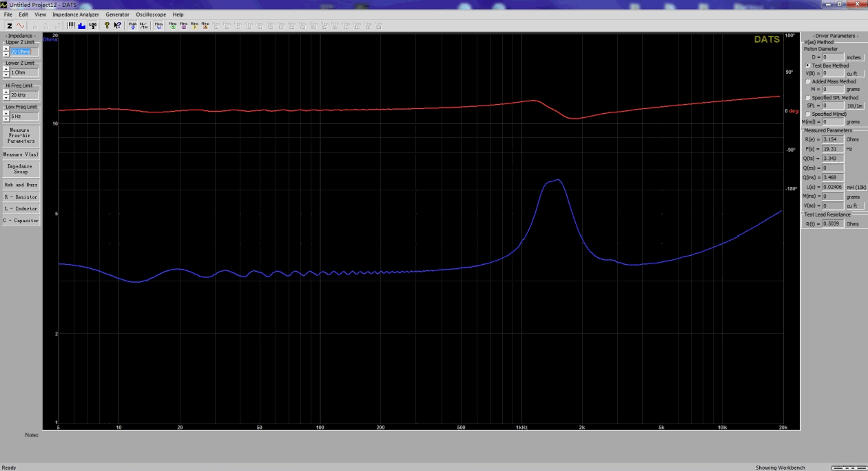Increase the Lower Z Limit with up arrow
Screen dimensions: 868x471
6,70
